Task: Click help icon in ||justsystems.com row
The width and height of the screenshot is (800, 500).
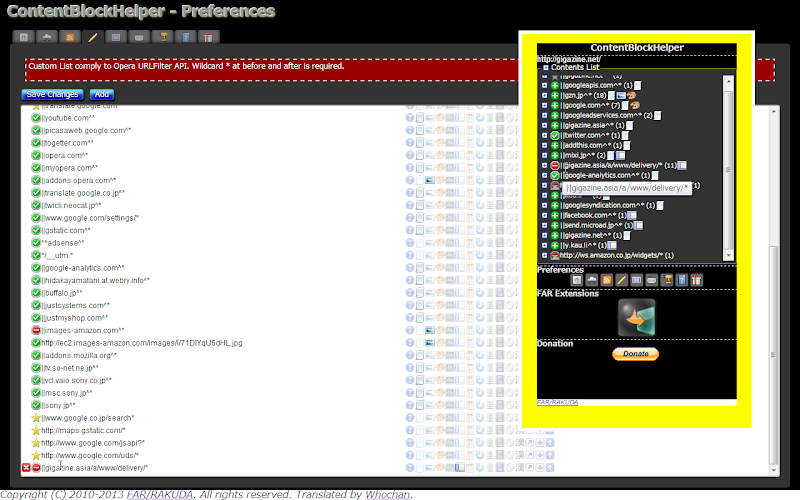Action: click(x=410, y=306)
